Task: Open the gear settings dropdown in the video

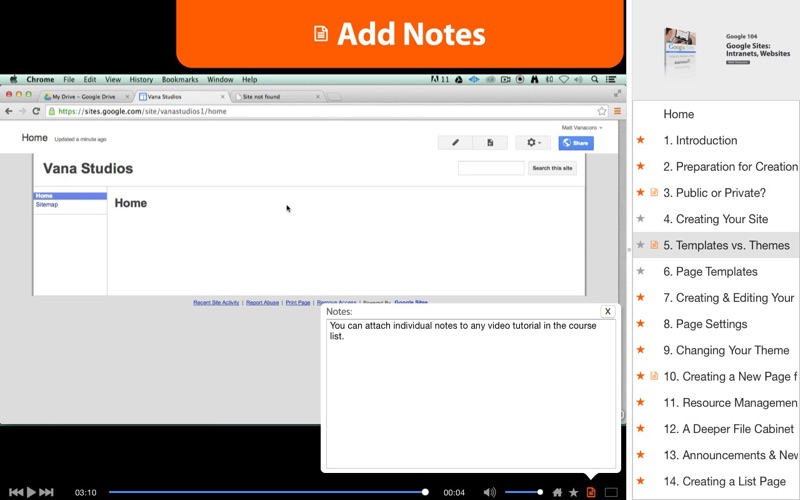Action: click(533, 142)
